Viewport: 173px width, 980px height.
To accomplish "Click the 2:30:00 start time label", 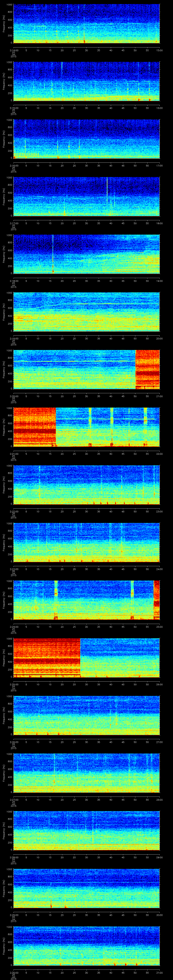I will click(13, 972).
